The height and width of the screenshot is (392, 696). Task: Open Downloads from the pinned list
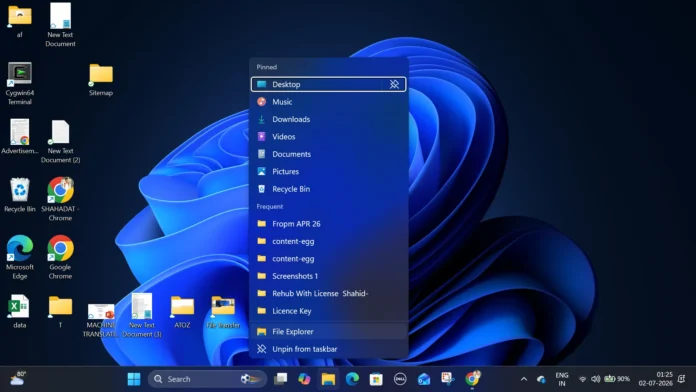coord(328,119)
